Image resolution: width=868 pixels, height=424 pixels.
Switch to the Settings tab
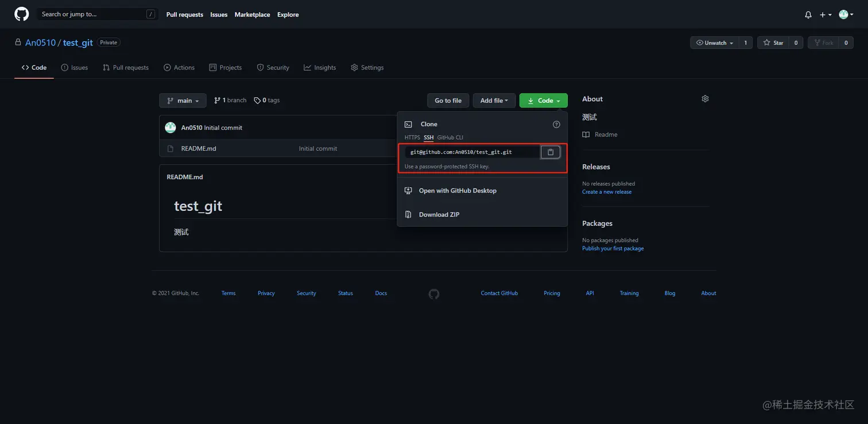[367, 67]
